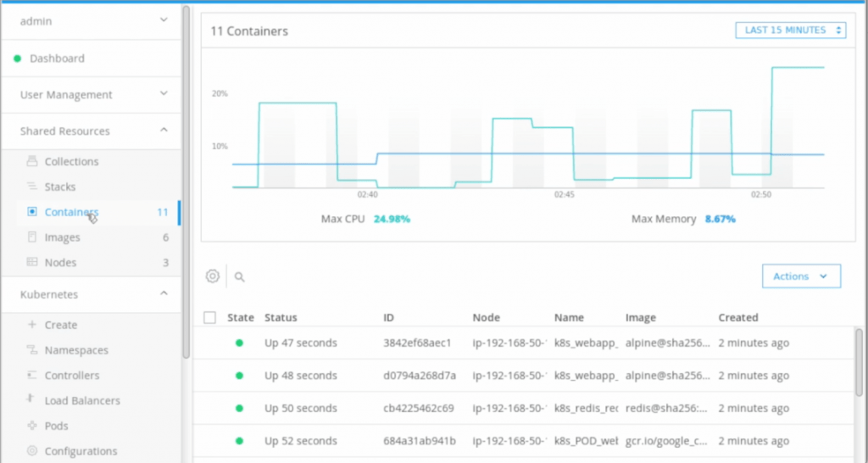Click container ID d0794a268d7a

click(420, 376)
